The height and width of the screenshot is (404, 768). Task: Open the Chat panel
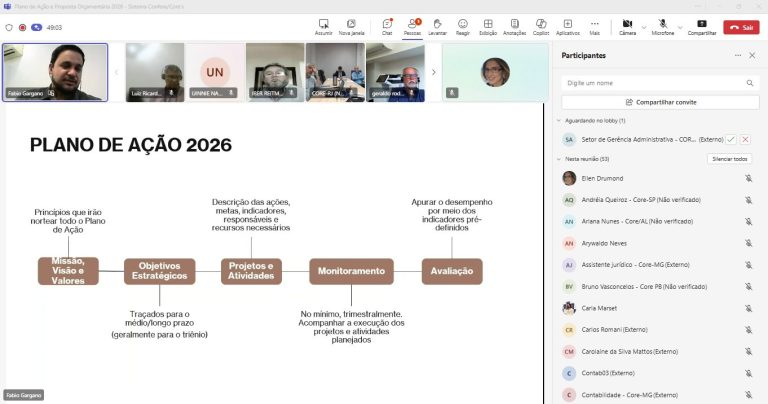386,26
